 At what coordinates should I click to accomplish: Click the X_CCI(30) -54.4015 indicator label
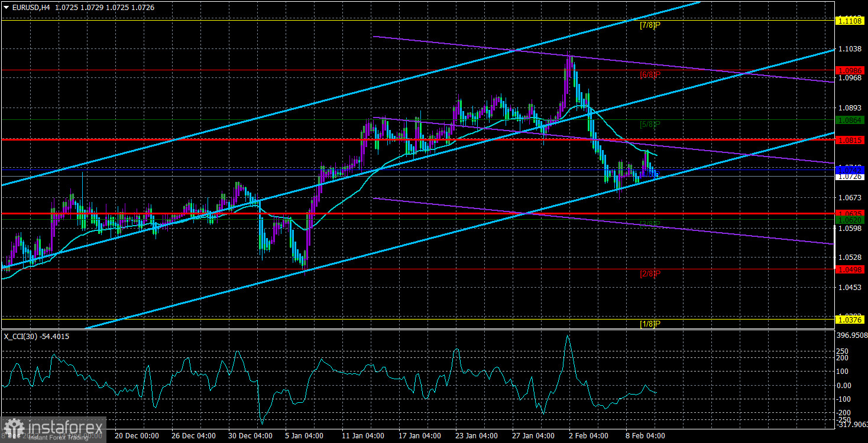coord(37,336)
